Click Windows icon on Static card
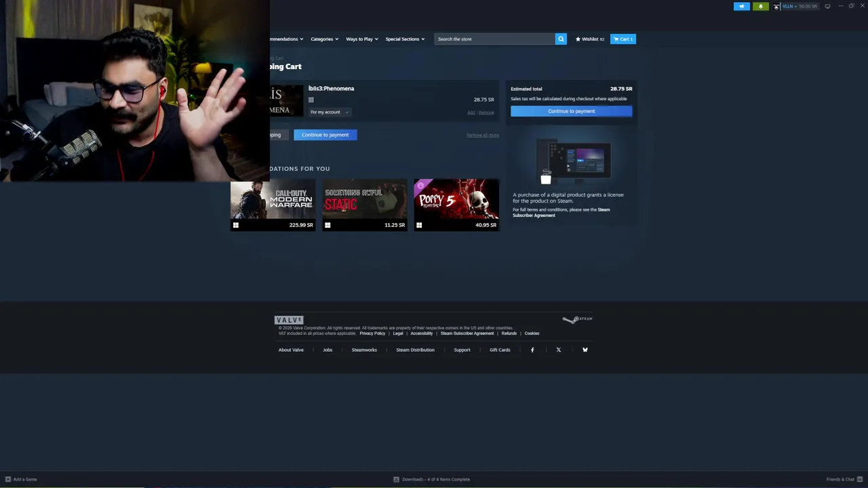868x488 pixels. click(328, 225)
